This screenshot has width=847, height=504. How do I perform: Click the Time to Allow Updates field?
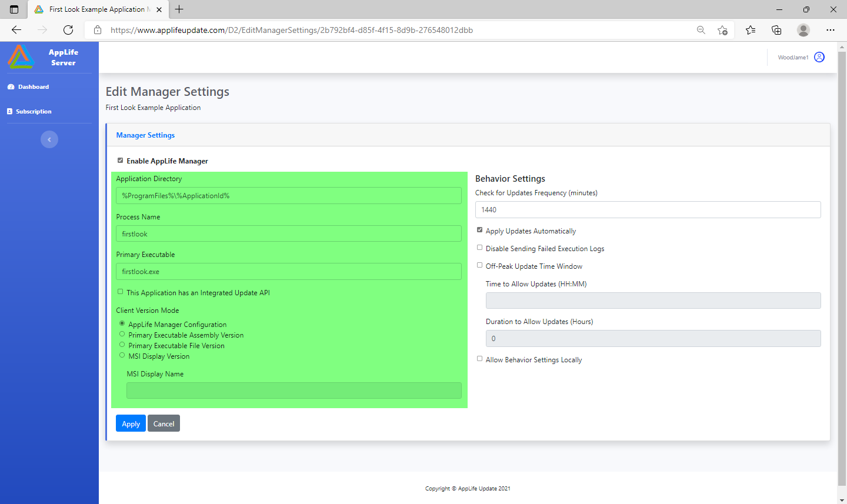tap(653, 301)
